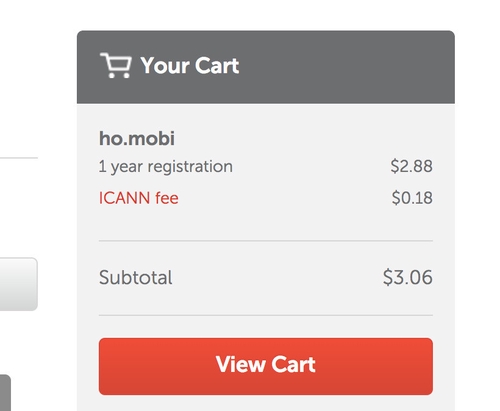
Task: Open the ICANN fee link
Action: [x=139, y=198]
